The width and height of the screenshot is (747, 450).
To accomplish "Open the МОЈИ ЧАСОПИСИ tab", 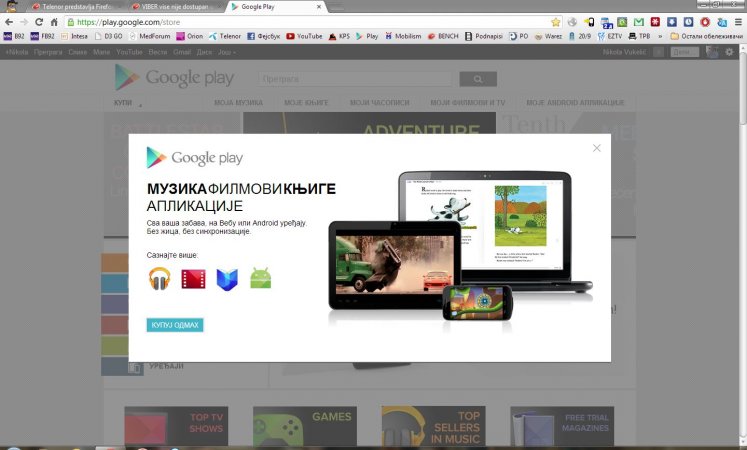I will [x=380, y=103].
